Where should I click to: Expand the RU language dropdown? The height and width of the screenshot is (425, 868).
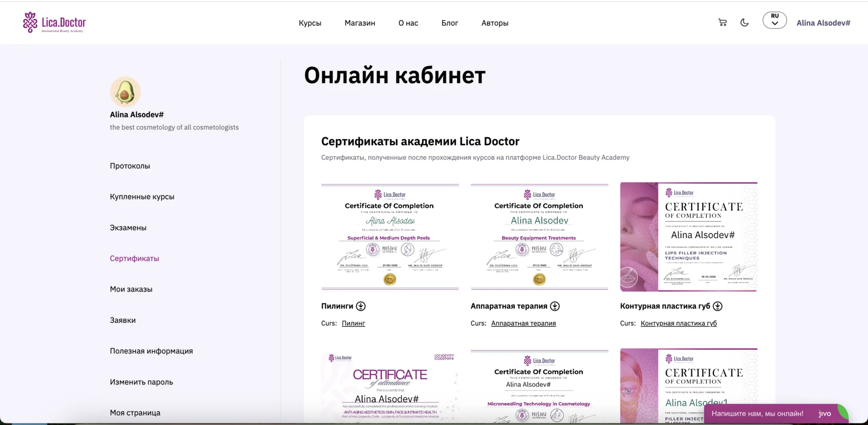774,20
